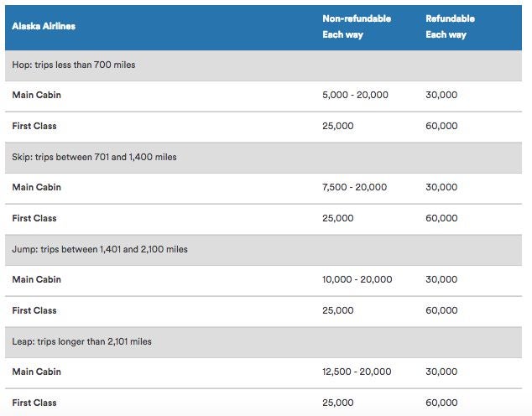Click First Class label under Skip section
Viewport: 532px width, 416px height.
tap(34, 218)
